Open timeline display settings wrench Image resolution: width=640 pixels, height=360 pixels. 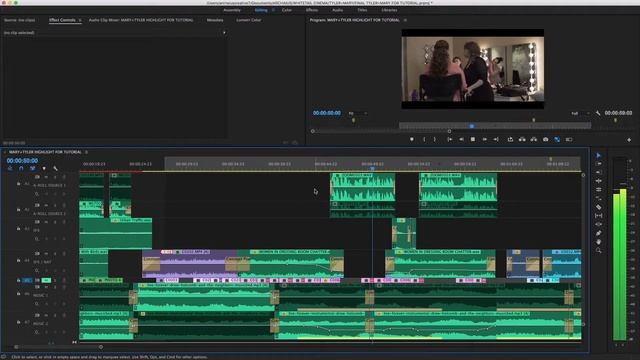coord(56,168)
